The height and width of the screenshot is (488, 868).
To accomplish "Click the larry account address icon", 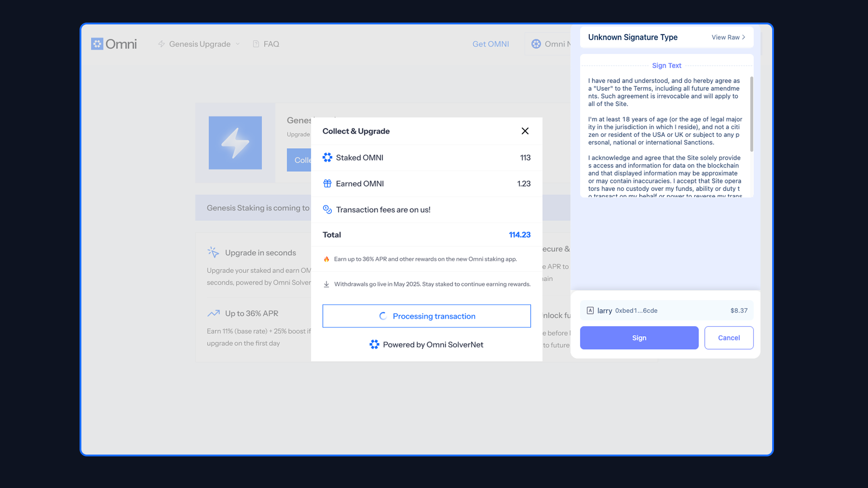I will [590, 310].
